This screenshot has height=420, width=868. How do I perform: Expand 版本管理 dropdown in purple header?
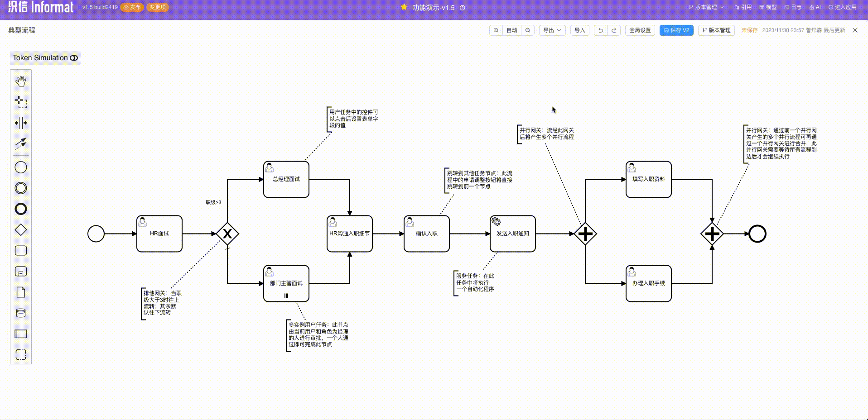pos(706,7)
